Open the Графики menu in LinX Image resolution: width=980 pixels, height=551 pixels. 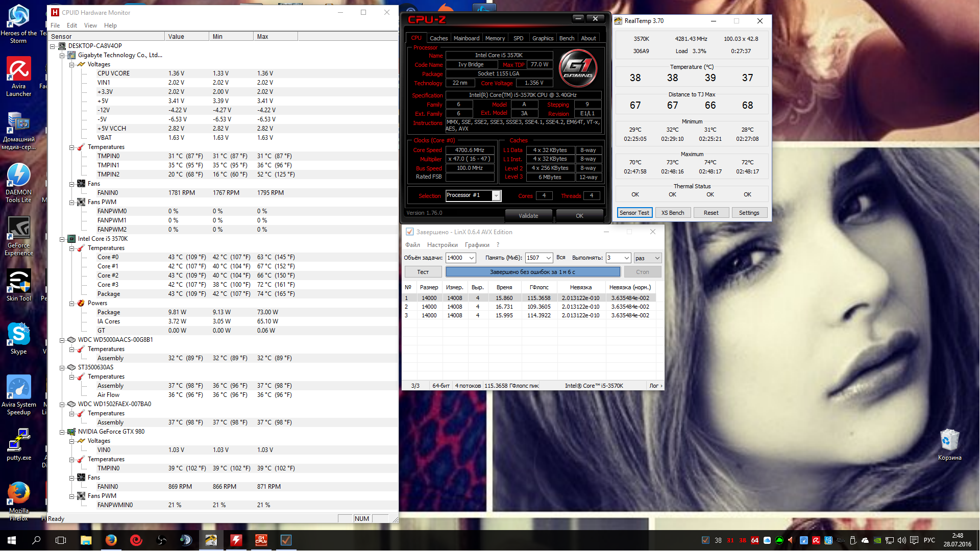click(477, 245)
